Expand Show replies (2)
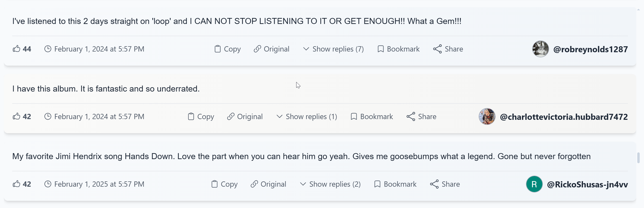The width and height of the screenshot is (644, 208). [330, 184]
